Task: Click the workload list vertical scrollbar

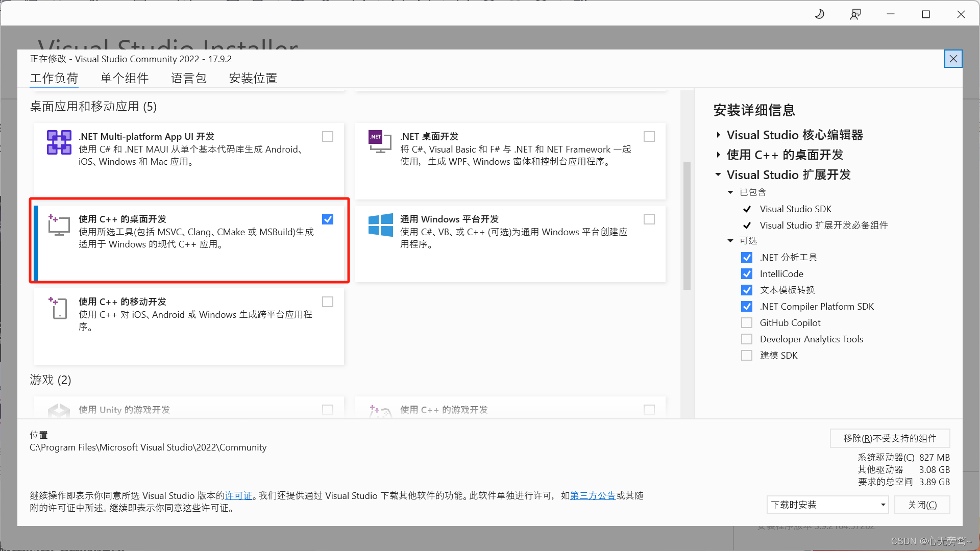Action: pyautogui.click(x=687, y=226)
